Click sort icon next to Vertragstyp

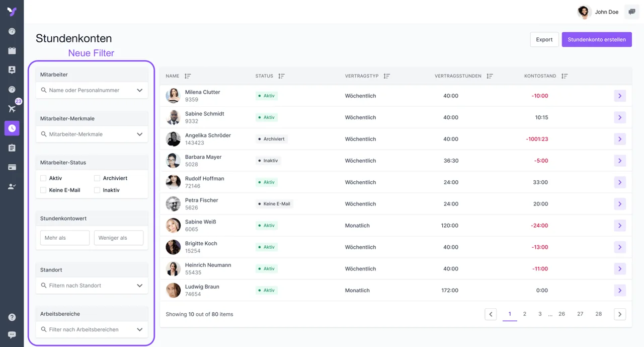point(386,76)
